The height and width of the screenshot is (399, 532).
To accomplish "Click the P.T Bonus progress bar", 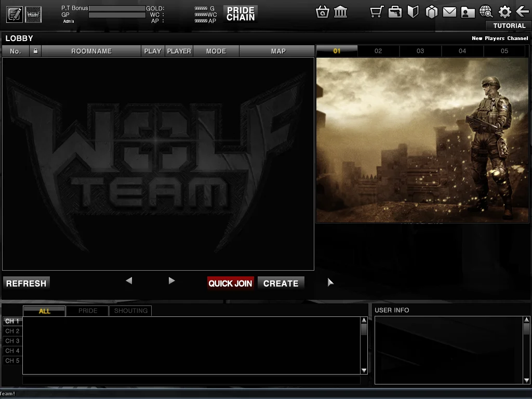I will [x=117, y=8].
